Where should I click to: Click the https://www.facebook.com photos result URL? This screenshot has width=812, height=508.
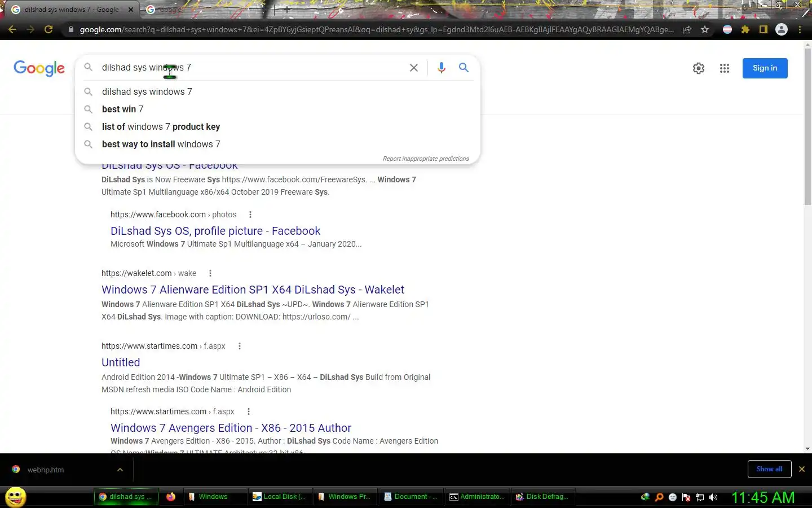173,214
